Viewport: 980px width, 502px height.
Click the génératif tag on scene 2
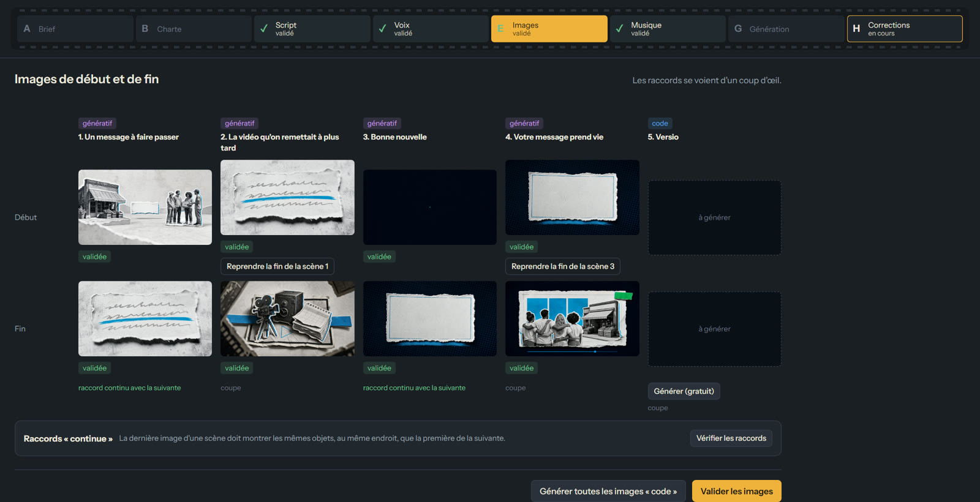coord(239,123)
